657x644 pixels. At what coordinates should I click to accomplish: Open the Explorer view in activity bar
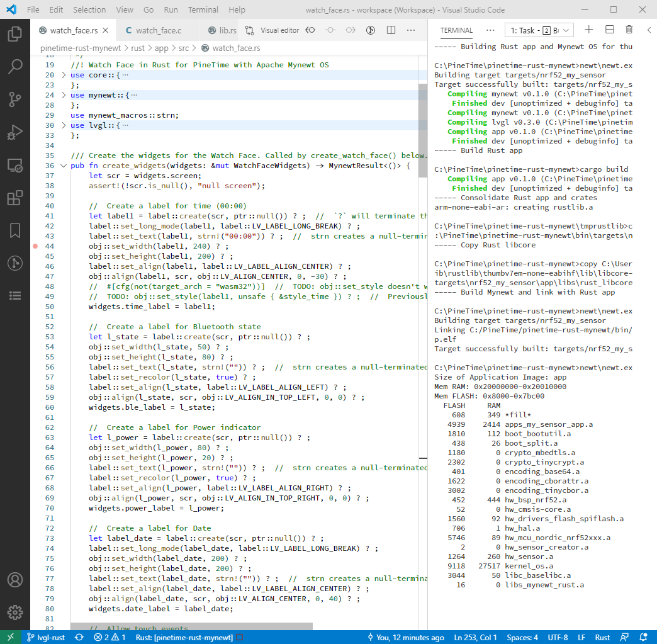click(15, 33)
